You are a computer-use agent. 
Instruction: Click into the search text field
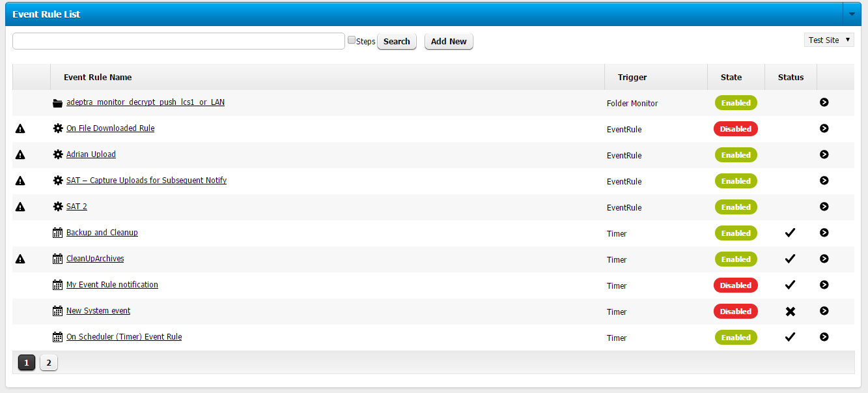pos(178,41)
